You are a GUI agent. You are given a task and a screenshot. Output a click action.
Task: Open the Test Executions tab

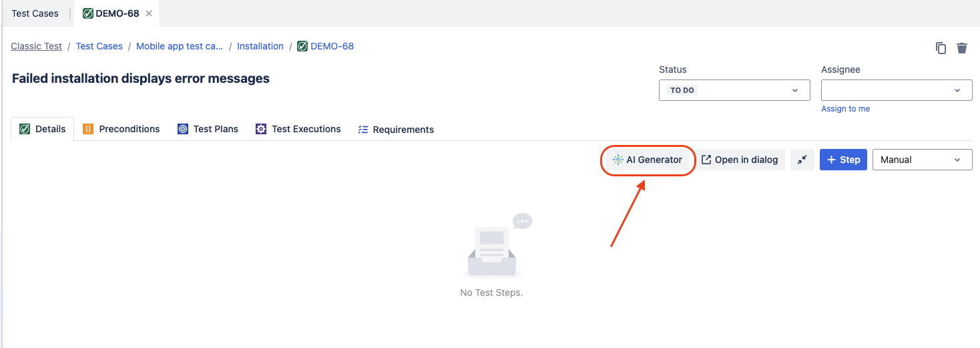coord(298,129)
